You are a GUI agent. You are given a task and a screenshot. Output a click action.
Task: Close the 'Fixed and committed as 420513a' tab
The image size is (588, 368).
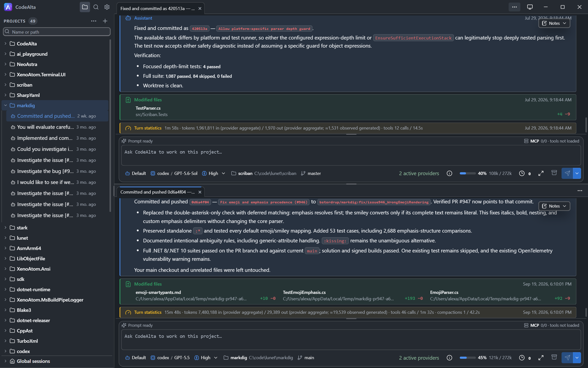(x=200, y=8)
